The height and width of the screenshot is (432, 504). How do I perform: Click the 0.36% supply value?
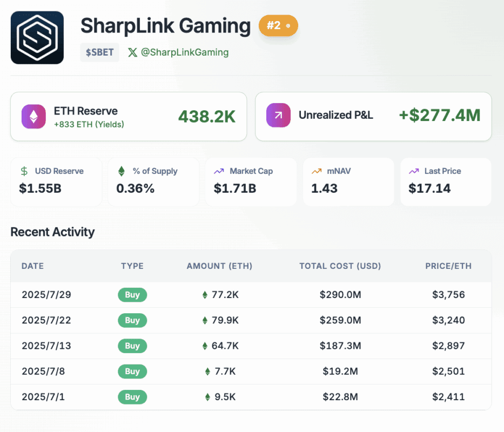136,188
